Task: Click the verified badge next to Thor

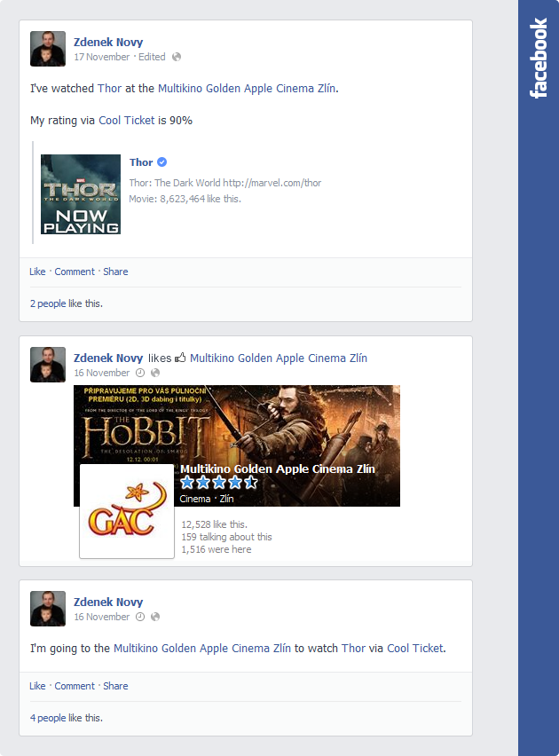Action: 162,162
